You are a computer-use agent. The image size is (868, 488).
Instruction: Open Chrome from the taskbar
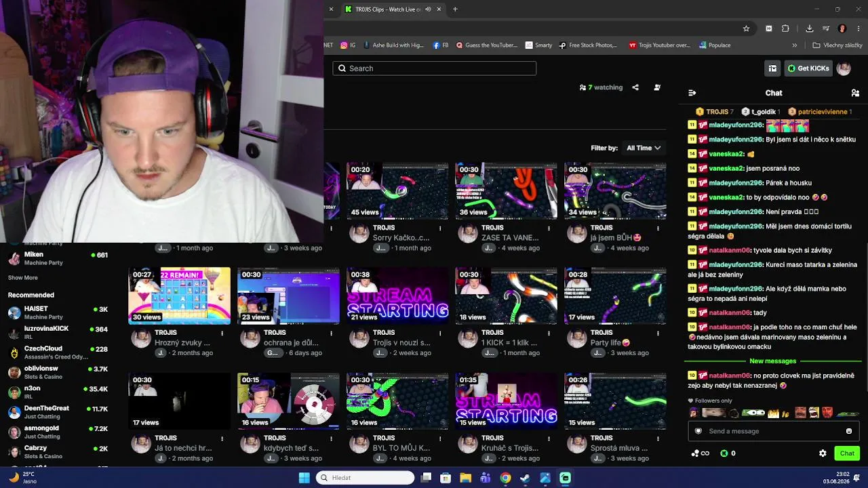tap(505, 478)
